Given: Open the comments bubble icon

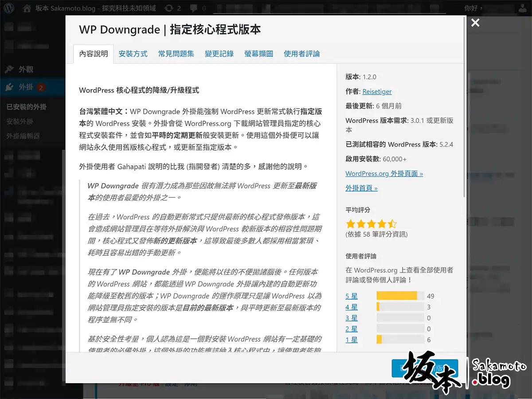Looking at the screenshot, I should [x=194, y=8].
